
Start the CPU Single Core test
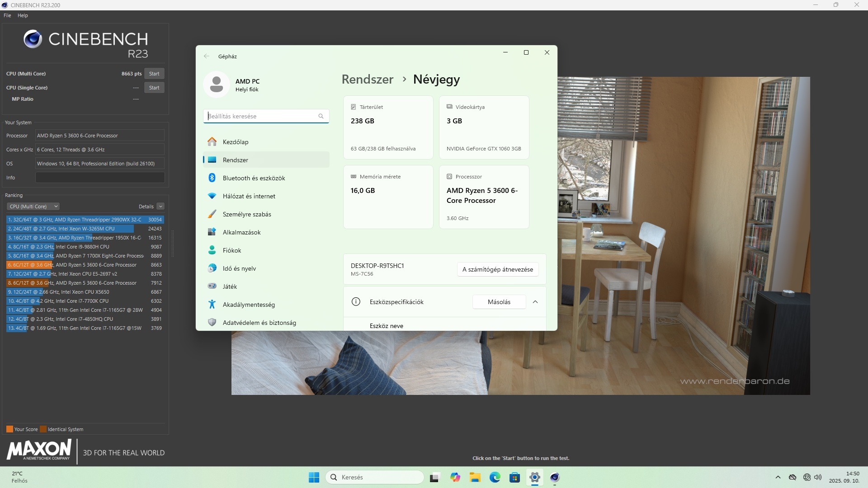pos(154,88)
